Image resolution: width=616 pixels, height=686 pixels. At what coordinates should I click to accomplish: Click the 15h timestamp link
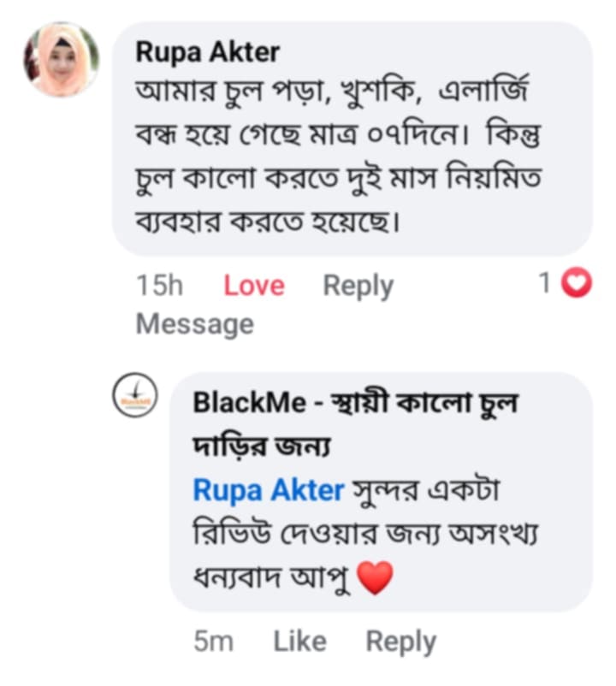pyautogui.click(x=160, y=285)
